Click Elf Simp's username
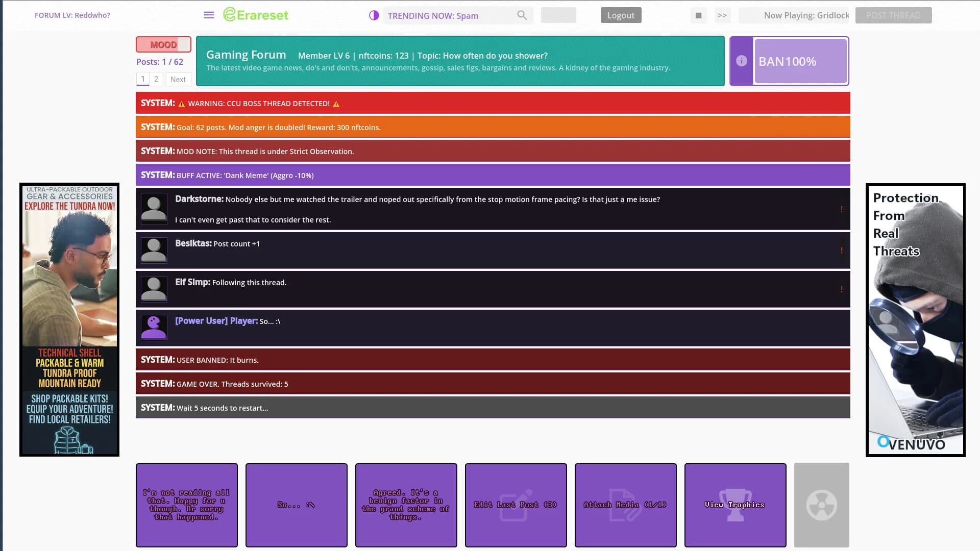This screenshot has width=980, height=551. [192, 282]
